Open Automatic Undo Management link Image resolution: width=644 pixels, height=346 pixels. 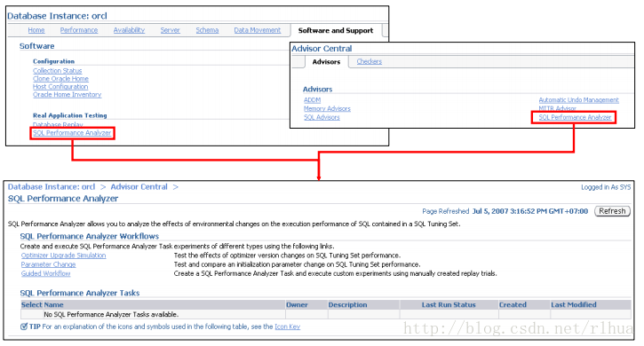click(x=578, y=99)
